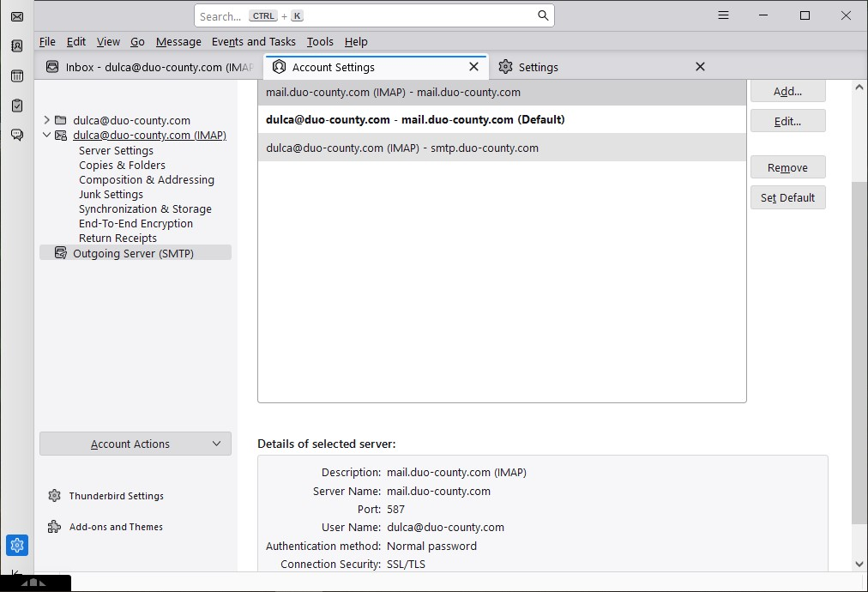Viewport: 868px width, 592px height.
Task: Open the Calendar space icon
Action: [x=17, y=76]
